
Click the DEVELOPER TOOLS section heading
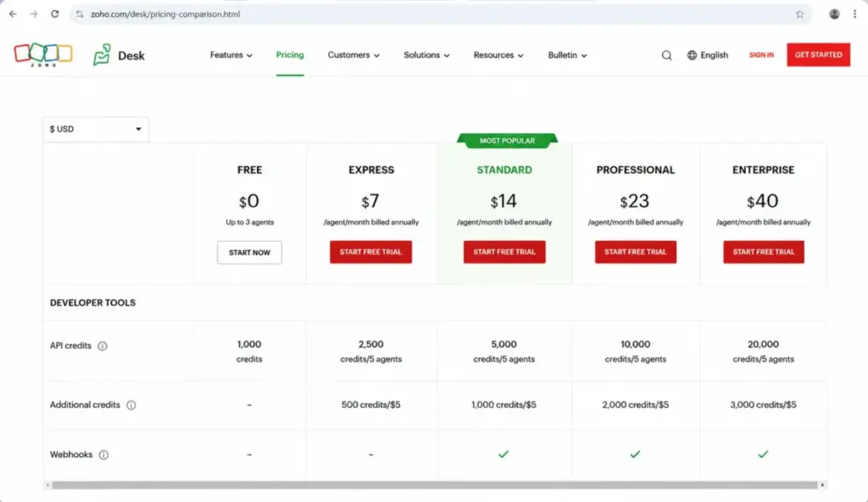click(92, 303)
